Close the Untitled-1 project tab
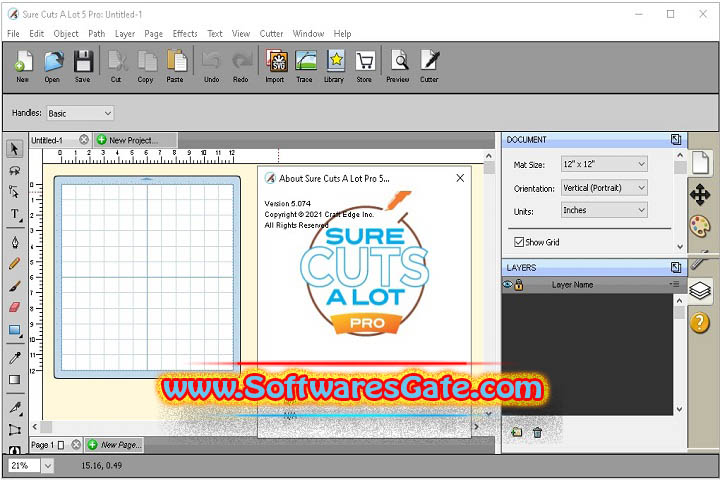The width and height of the screenshot is (720, 480). 84,140
